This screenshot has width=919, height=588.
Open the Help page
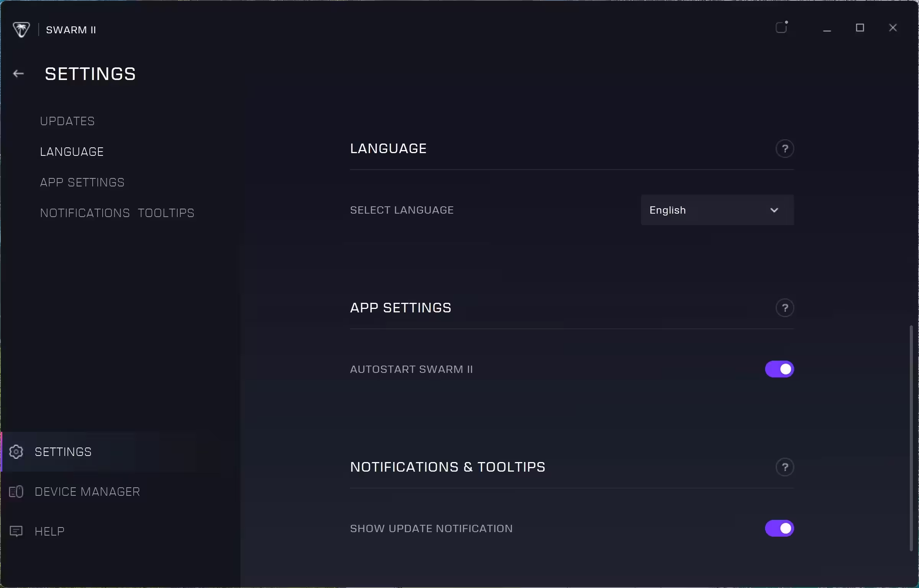[49, 531]
